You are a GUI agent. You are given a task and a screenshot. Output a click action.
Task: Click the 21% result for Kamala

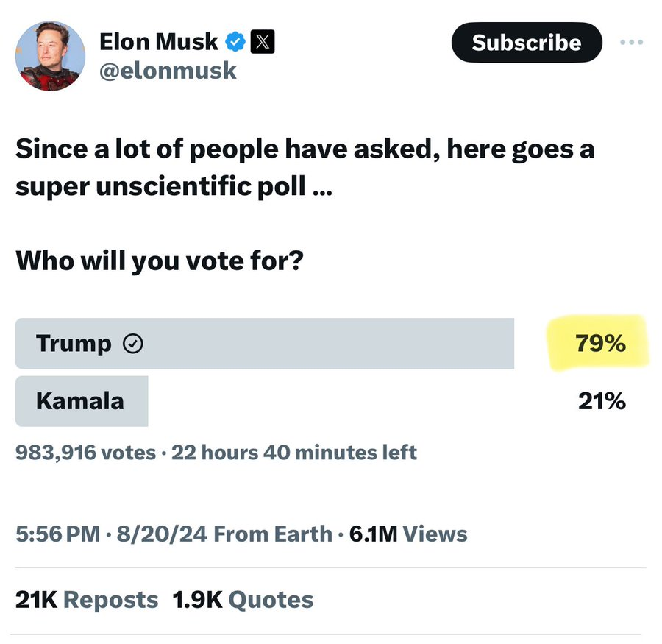(602, 402)
